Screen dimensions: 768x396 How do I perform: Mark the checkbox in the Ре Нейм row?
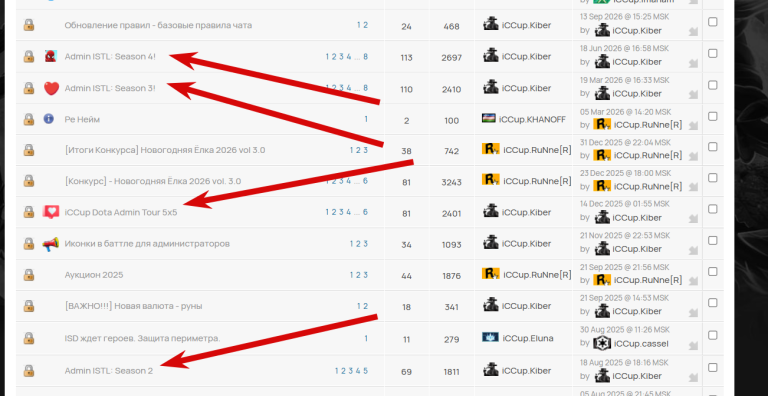pyautogui.click(x=713, y=116)
